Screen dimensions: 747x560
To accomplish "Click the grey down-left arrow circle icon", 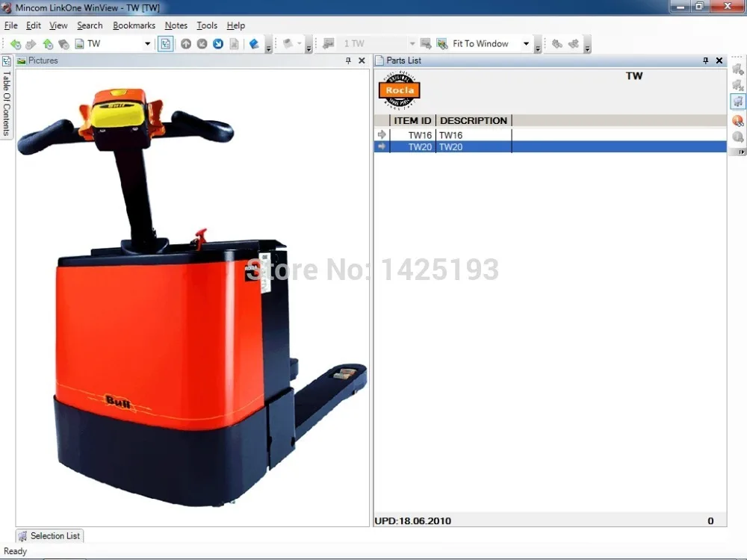I will pyautogui.click(x=202, y=44).
